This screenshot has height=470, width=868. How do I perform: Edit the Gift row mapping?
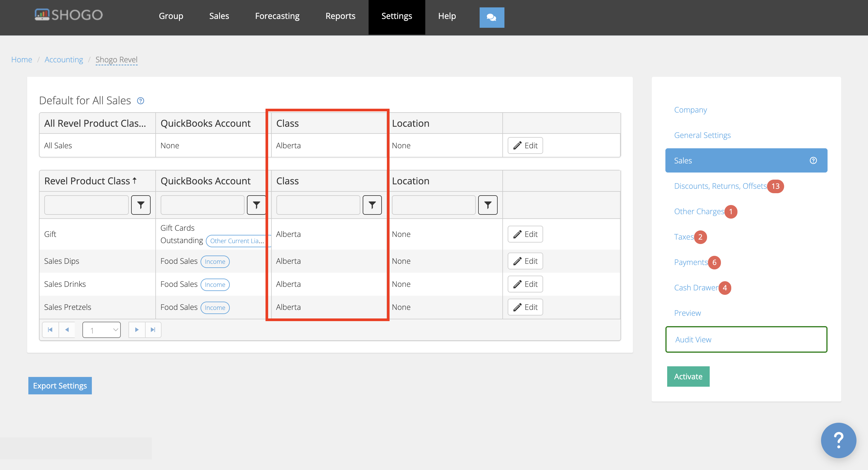(525, 234)
